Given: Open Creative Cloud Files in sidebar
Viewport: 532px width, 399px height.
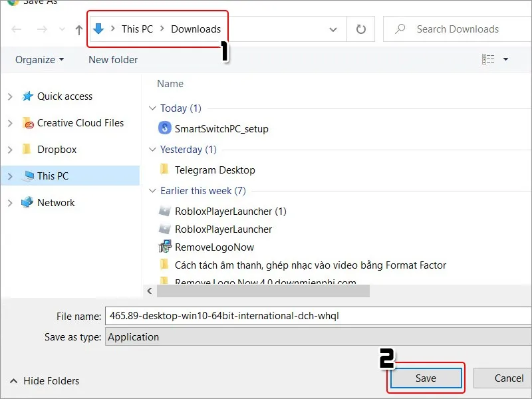Looking at the screenshot, I should pyautogui.click(x=80, y=123).
